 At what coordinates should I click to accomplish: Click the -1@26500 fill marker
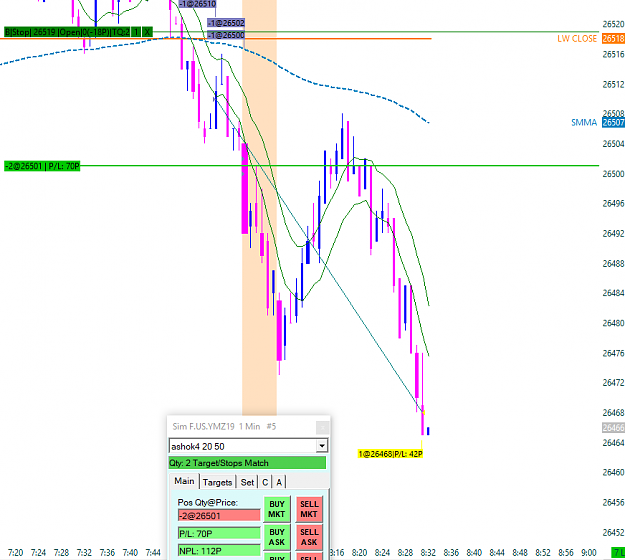coord(226,35)
